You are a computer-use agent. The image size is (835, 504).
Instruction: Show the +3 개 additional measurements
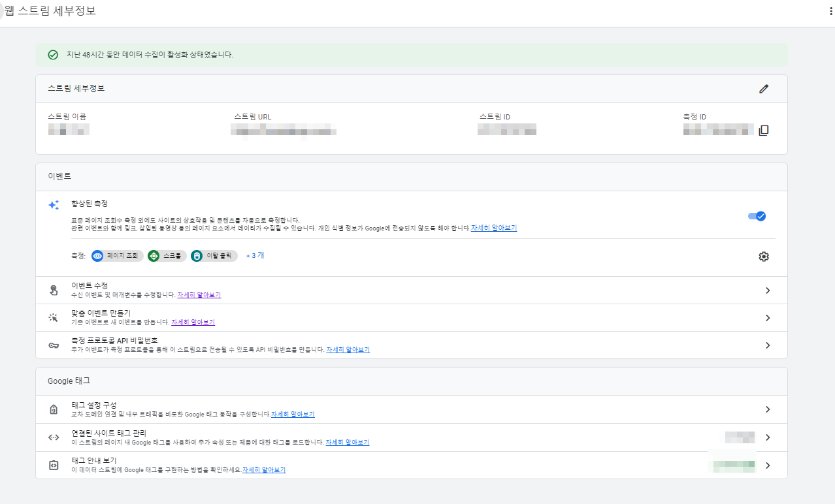pyautogui.click(x=255, y=256)
